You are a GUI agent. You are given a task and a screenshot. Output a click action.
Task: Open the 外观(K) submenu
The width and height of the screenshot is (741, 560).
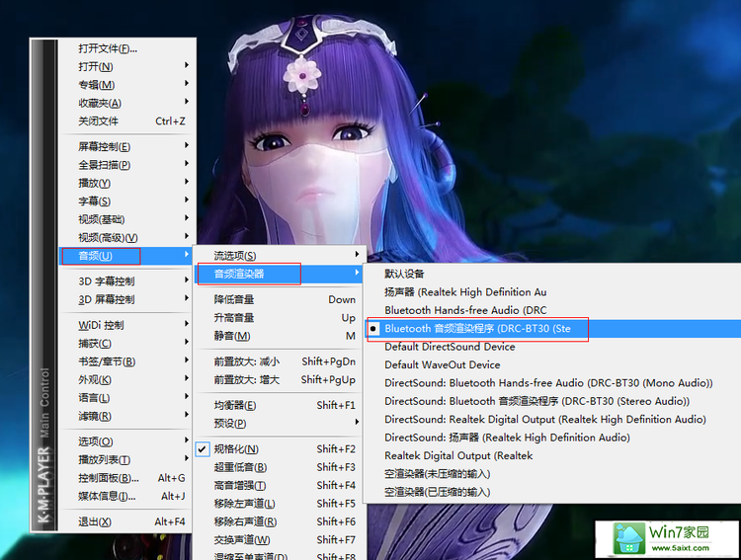coord(126,380)
